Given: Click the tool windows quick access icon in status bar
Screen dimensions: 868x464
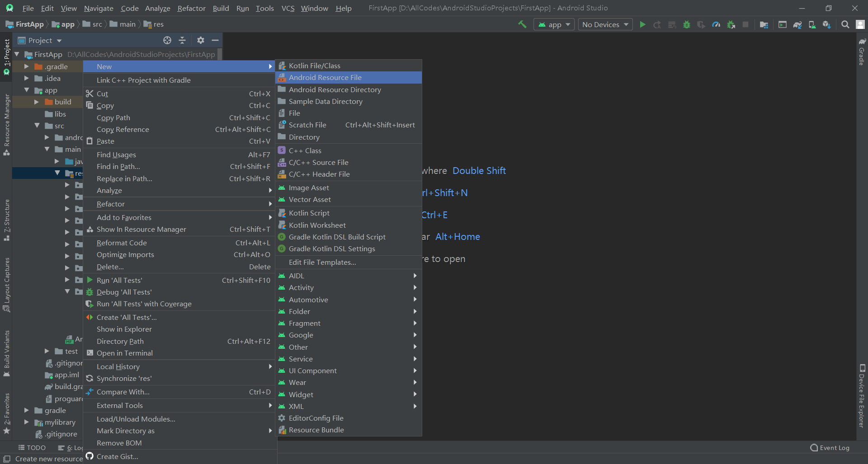Looking at the screenshot, I should (x=7, y=459).
